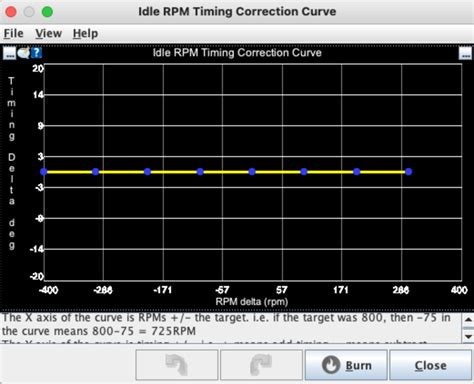Click description scroll down arrow
474x384 pixels.
pos(468,336)
